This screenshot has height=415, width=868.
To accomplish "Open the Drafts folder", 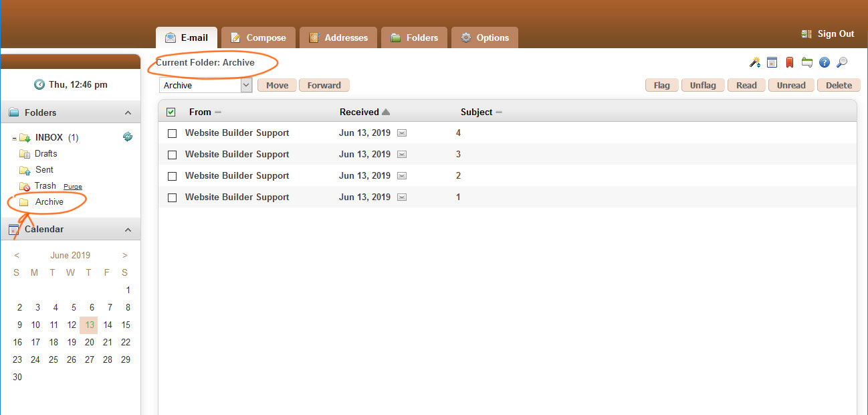I will [46, 154].
